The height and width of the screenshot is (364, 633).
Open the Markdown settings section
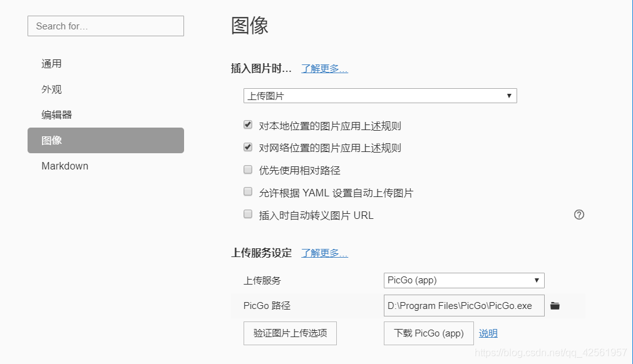(64, 166)
